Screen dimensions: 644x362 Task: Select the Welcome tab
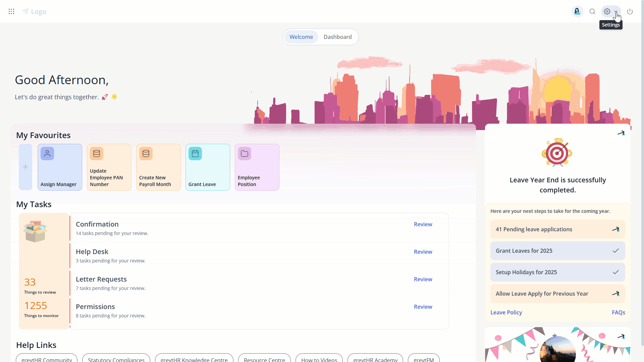301,37
